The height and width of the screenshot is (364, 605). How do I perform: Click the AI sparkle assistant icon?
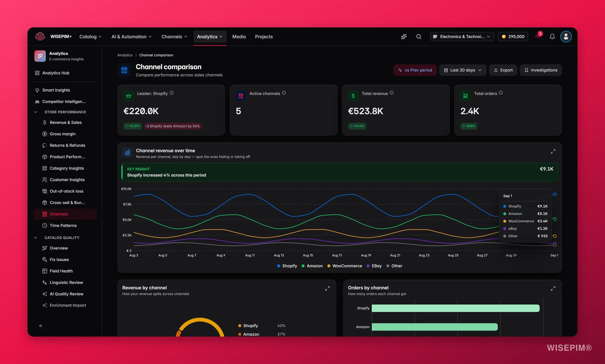(404, 37)
